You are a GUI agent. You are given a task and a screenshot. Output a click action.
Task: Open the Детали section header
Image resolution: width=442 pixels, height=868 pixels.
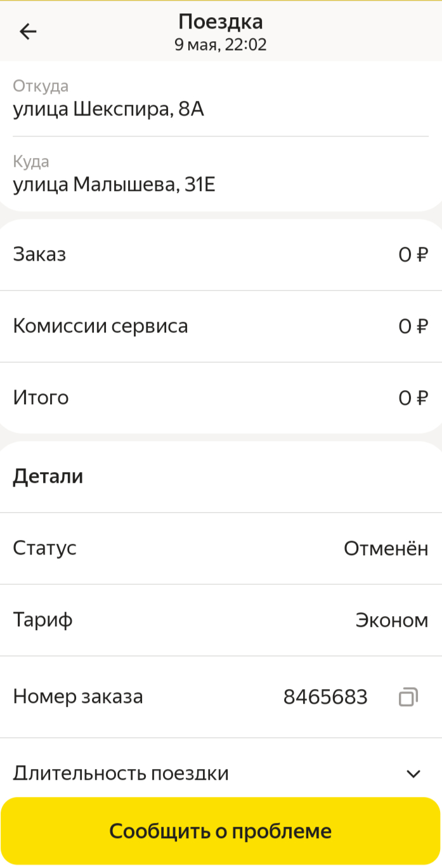pyautogui.click(x=48, y=477)
